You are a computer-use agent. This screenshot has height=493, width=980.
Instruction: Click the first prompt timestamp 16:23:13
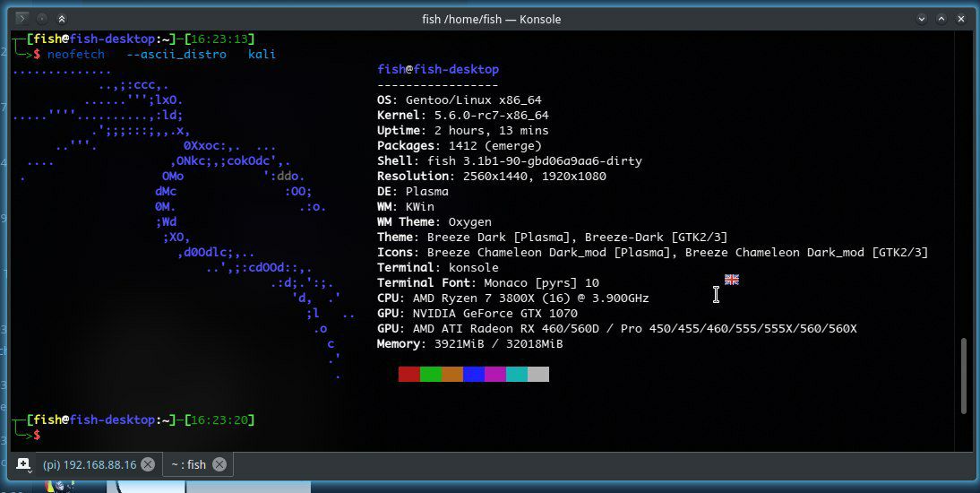click(219, 39)
